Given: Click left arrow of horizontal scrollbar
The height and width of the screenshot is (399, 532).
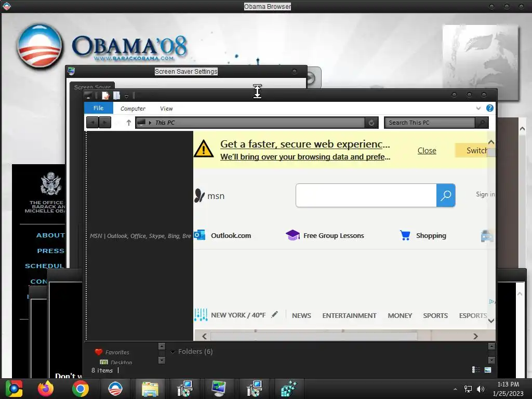Looking at the screenshot, I should click(204, 336).
